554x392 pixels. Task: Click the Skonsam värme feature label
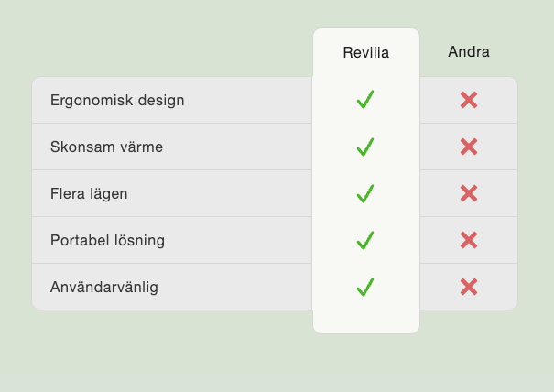click(107, 147)
